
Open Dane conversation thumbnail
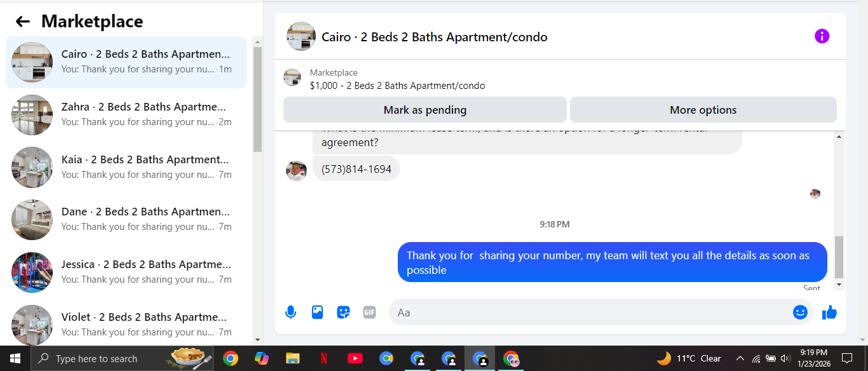pyautogui.click(x=32, y=219)
